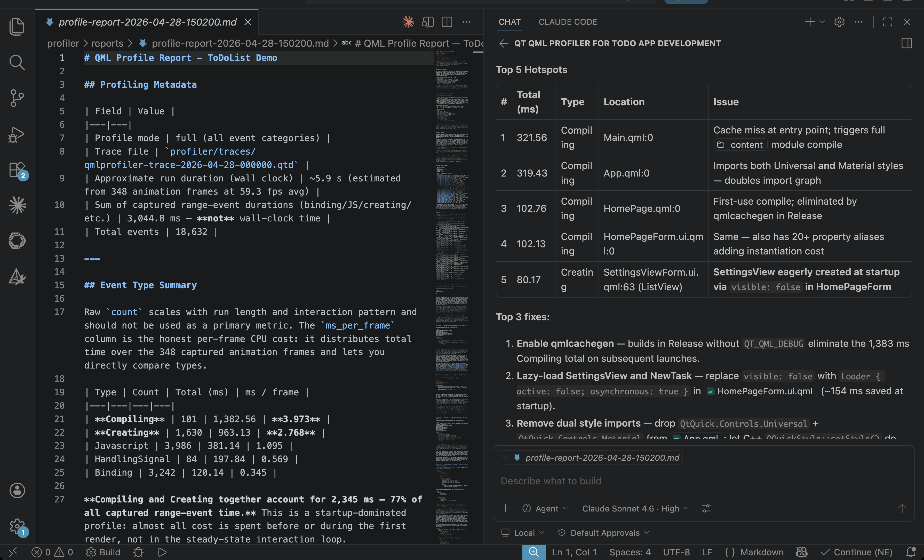Open the hexagon-shaped extension icon in activity bar

17,241
